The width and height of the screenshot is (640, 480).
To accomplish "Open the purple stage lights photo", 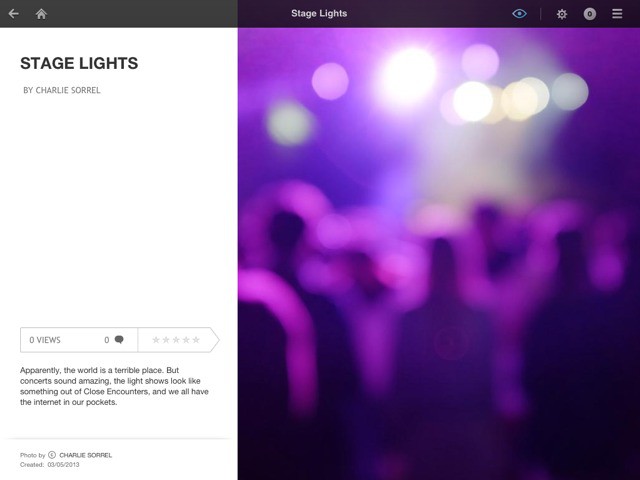I will pyautogui.click(x=439, y=254).
